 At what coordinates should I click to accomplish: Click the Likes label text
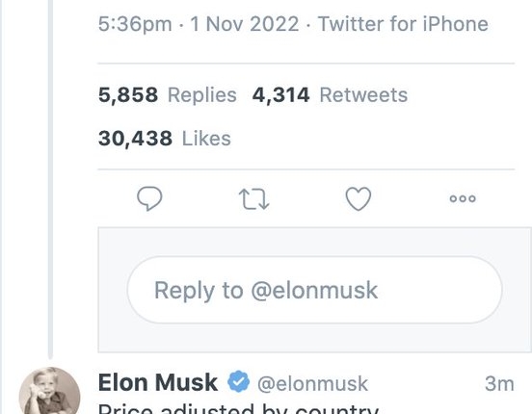tap(206, 139)
